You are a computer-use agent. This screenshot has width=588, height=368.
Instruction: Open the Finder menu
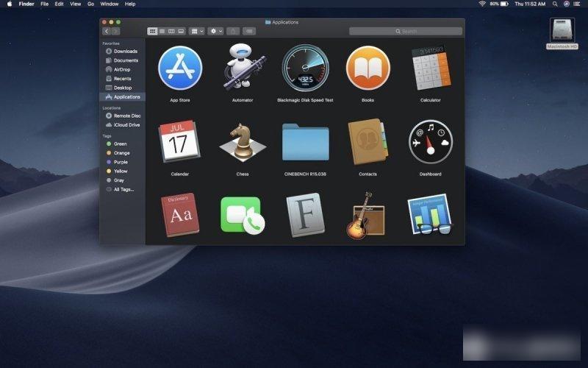[26, 4]
